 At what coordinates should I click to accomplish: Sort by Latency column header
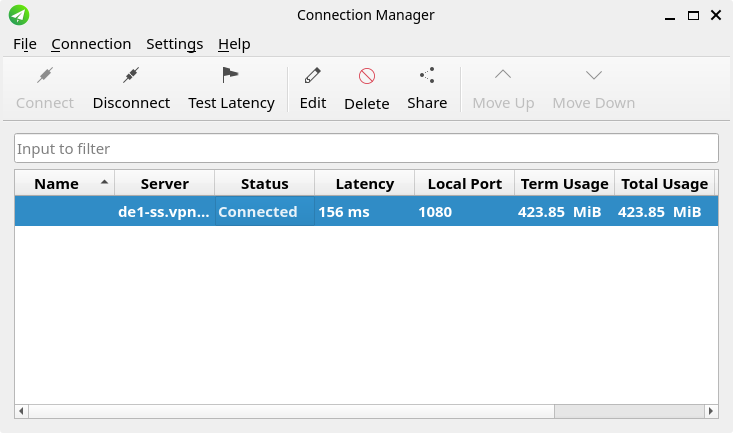pyautogui.click(x=364, y=184)
